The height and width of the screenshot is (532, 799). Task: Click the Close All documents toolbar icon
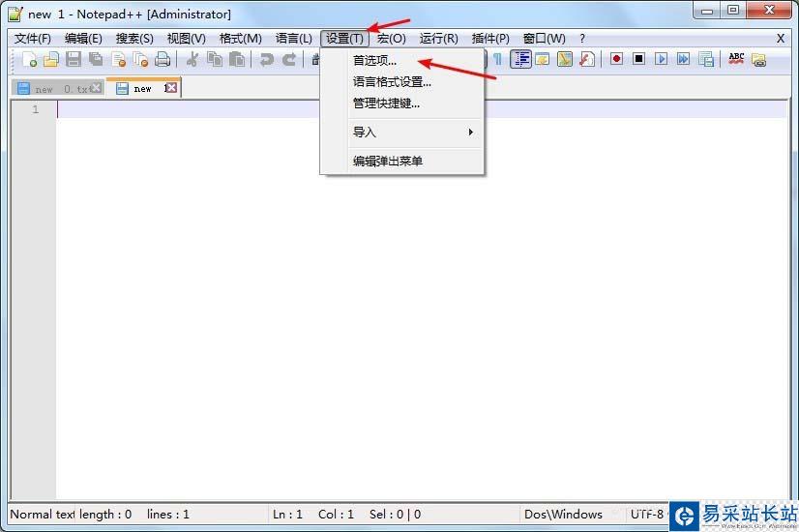140,60
